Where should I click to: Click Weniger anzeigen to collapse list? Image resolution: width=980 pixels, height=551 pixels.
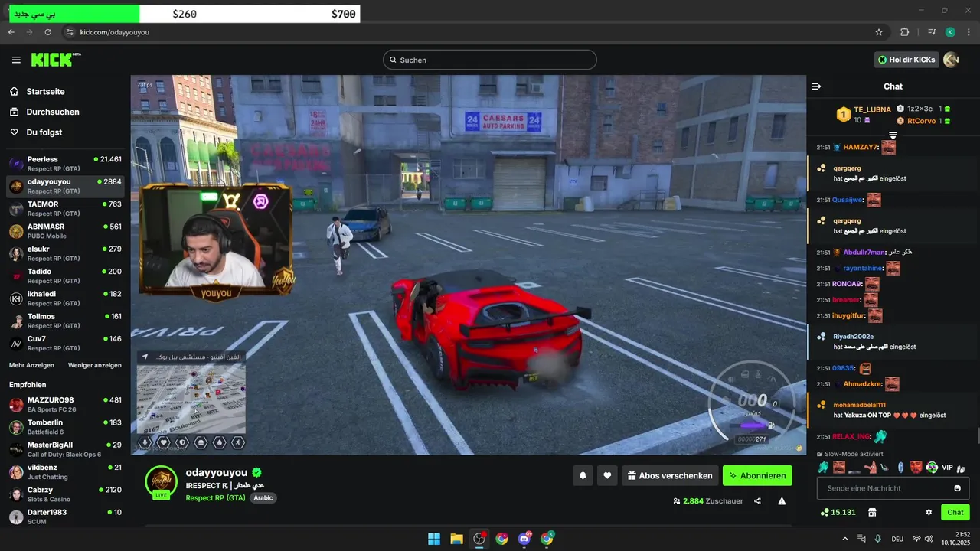pyautogui.click(x=95, y=365)
